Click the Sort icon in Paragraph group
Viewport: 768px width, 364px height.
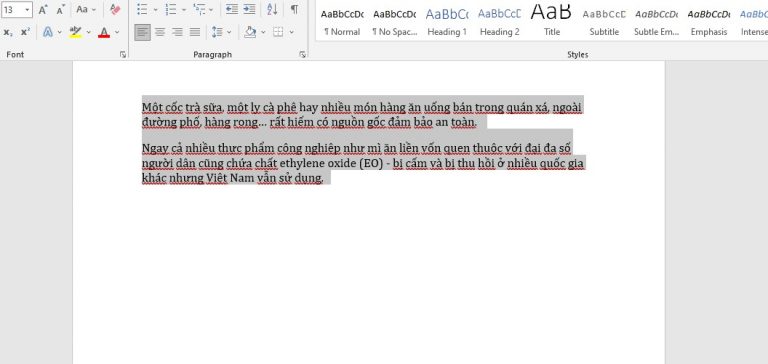pos(272,9)
